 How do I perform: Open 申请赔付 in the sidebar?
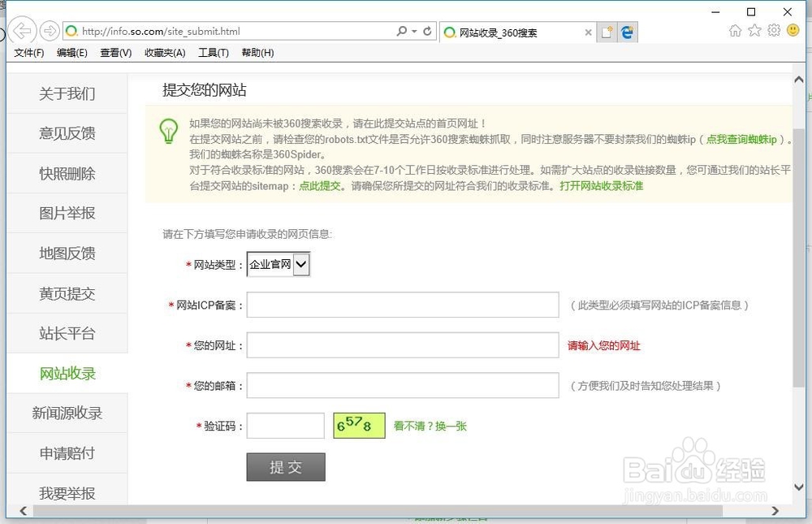coord(67,453)
